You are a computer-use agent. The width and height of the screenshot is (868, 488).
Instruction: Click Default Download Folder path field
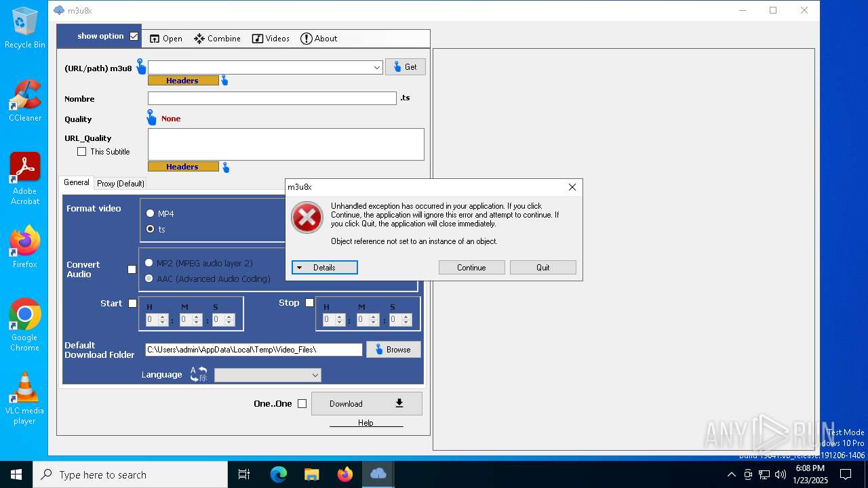pos(254,350)
